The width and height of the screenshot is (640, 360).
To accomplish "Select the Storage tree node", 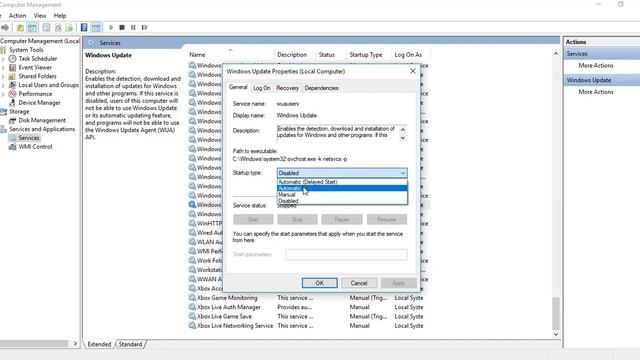I will (x=19, y=111).
